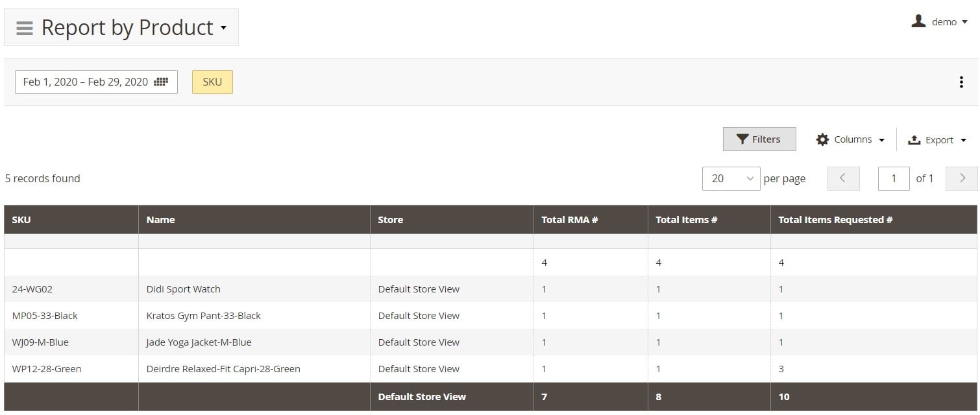This screenshot has height=415, width=980.
Task: Click the Jade Yoga Jacket-M-Blue name cell
Action: pos(254,342)
